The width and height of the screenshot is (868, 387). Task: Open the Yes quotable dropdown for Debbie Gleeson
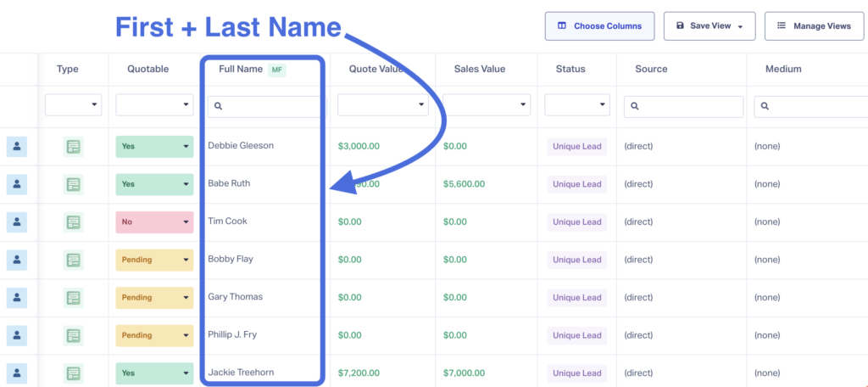[154, 146]
